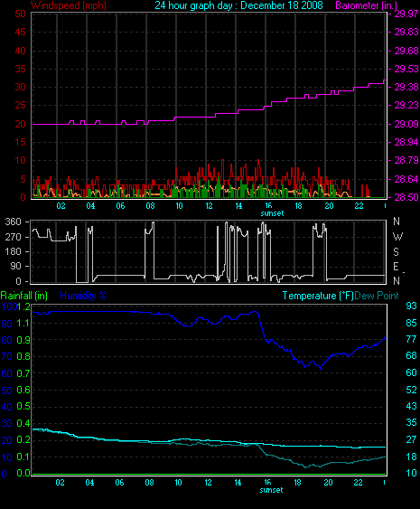Click the 28.50 barometer scale value
Screen dimensions: 420x509
(x=406, y=197)
